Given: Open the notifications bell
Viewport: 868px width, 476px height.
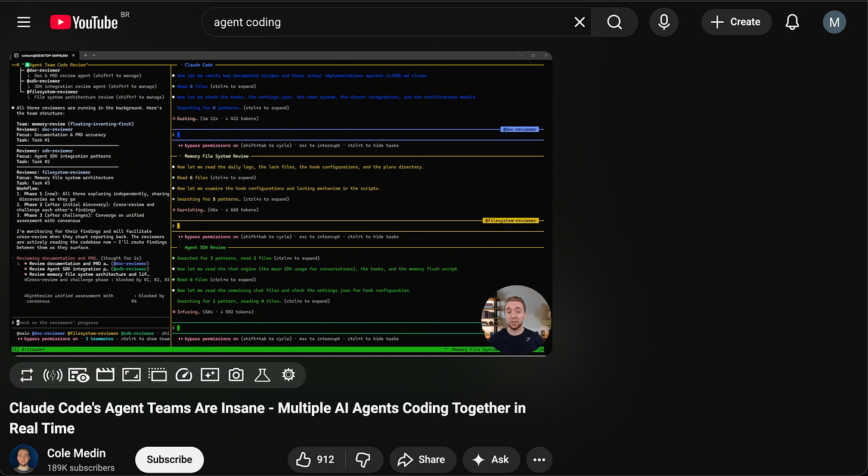Looking at the screenshot, I should [792, 22].
